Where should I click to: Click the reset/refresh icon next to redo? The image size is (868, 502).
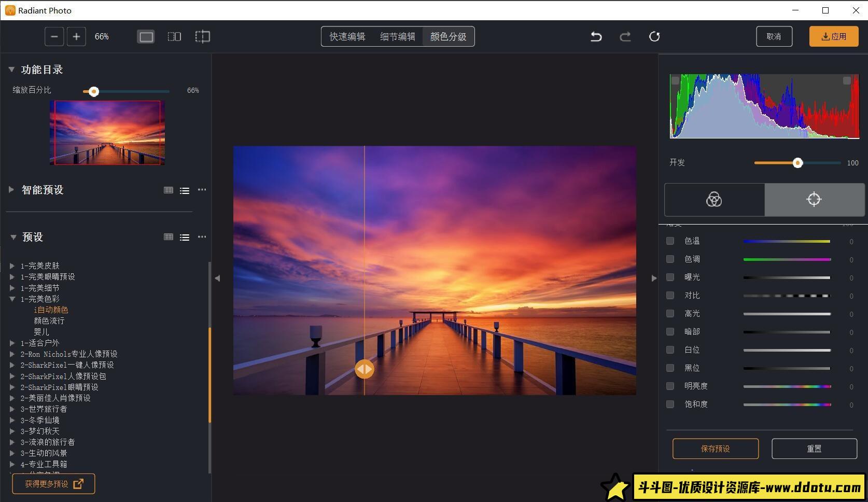tap(654, 36)
